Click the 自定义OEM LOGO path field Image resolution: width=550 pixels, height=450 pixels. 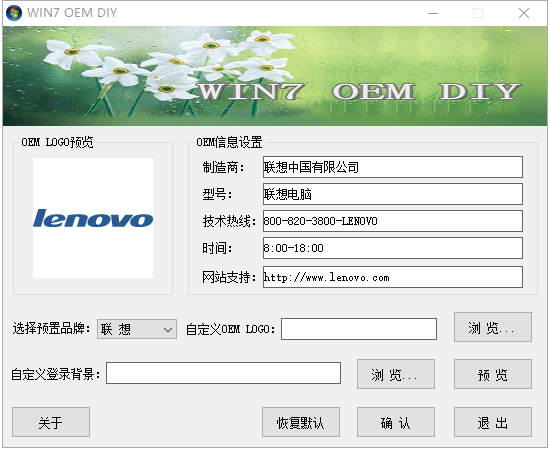359,329
